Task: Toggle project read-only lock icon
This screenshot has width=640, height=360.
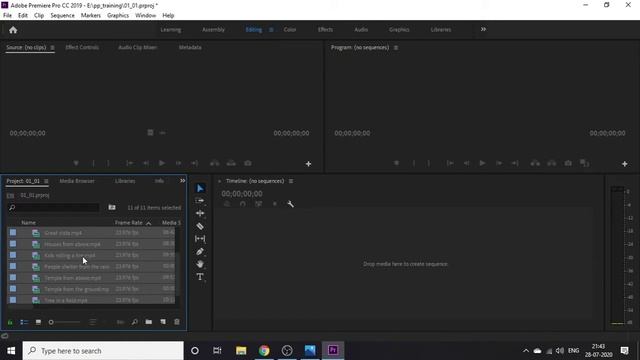Action: [x=10, y=322]
